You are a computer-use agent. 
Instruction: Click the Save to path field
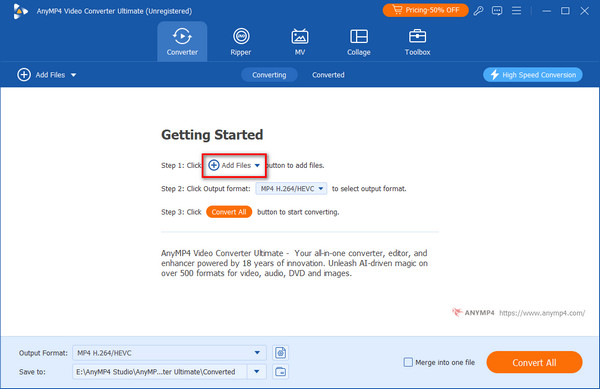point(160,372)
